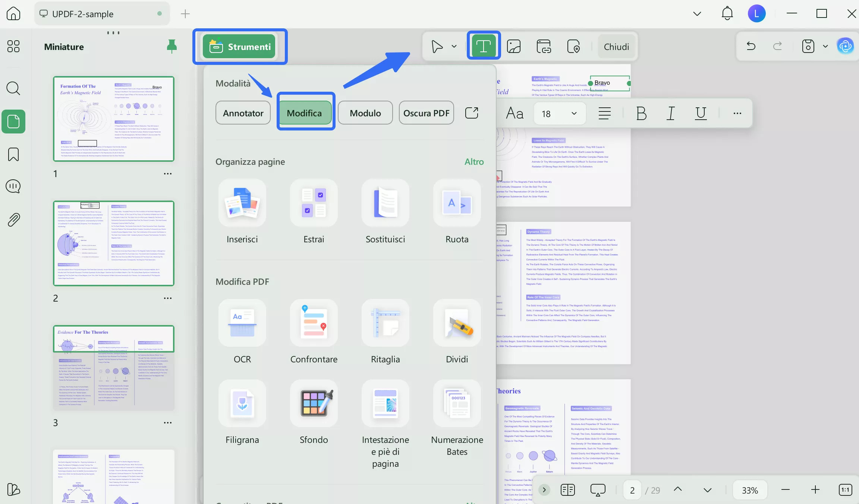Open the Dividi split tool
This screenshot has width=859, height=504.
click(x=457, y=323)
